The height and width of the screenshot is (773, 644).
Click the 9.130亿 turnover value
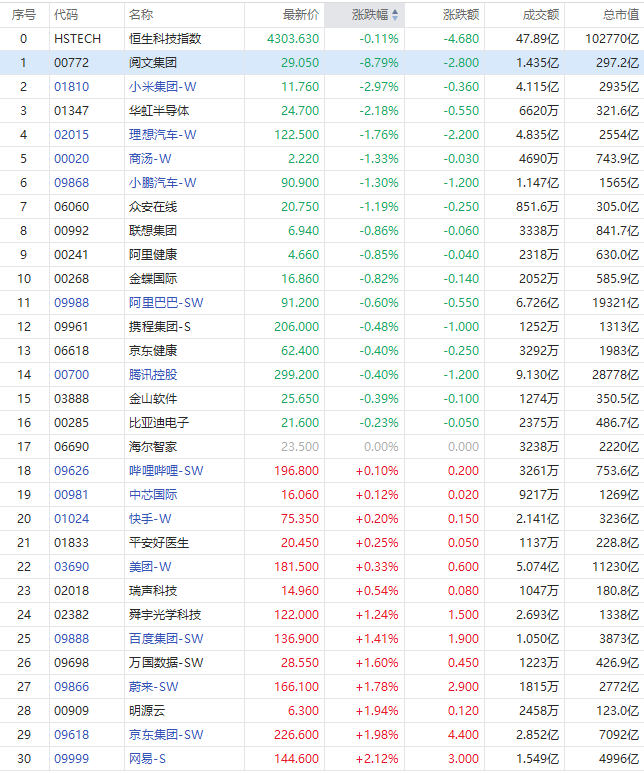(537, 375)
